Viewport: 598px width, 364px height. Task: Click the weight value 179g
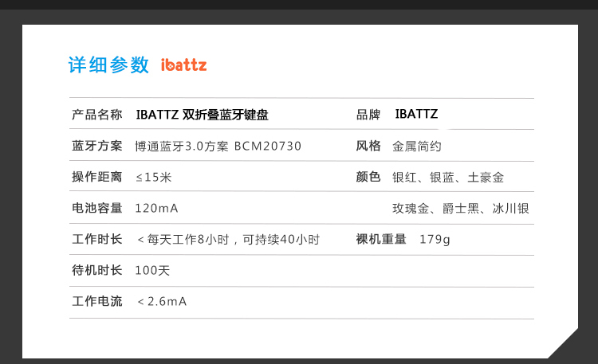point(435,240)
